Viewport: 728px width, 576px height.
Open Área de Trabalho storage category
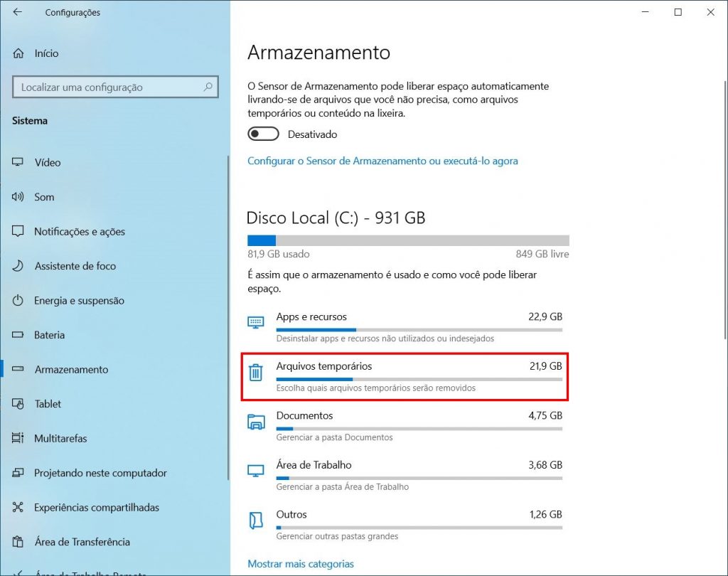405,475
